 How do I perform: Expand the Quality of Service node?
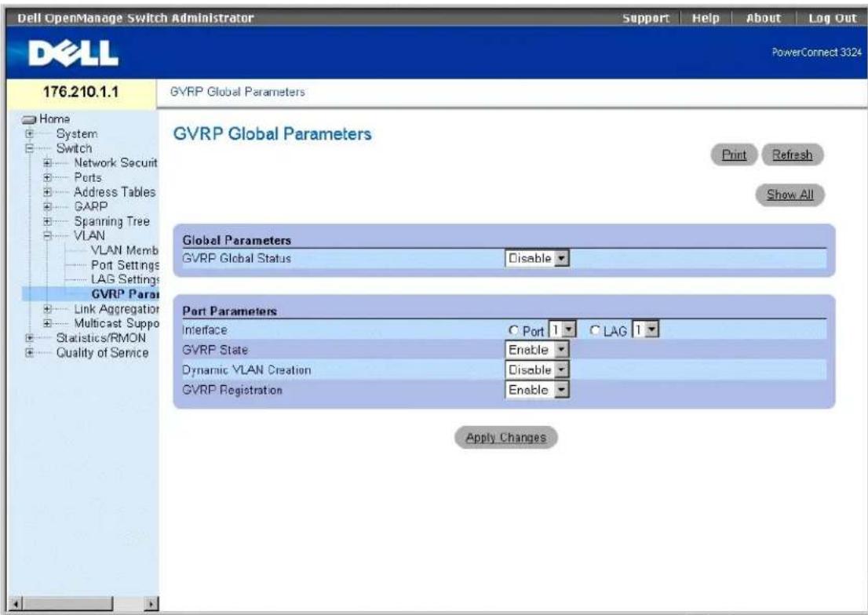[30, 353]
